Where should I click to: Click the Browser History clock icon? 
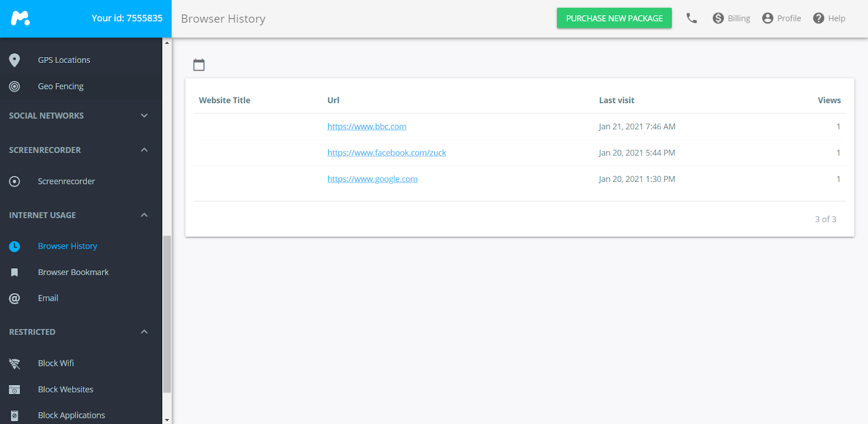point(15,246)
